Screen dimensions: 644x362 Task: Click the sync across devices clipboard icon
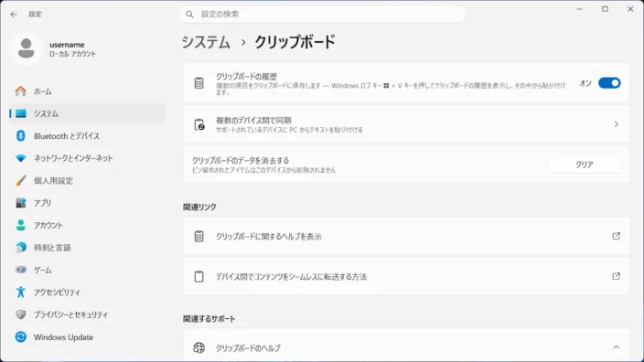pyautogui.click(x=199, y=124)
